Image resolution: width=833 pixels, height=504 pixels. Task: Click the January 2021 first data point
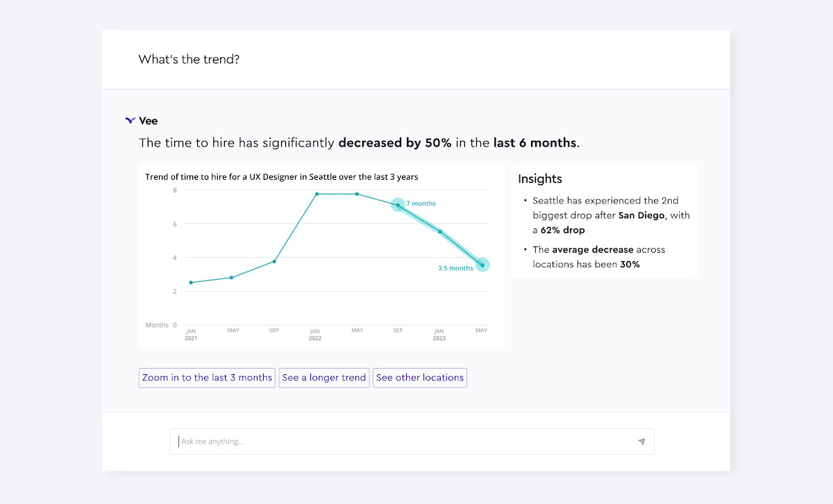[191, 283]
